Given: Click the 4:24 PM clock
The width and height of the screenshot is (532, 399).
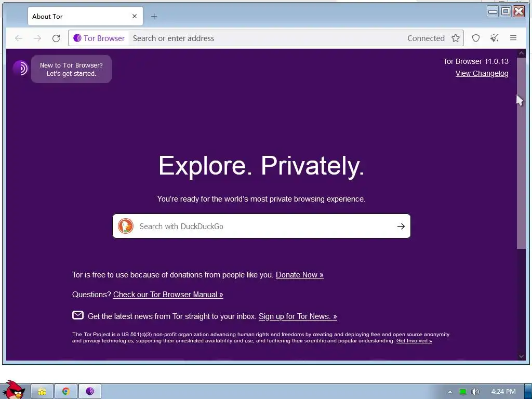Looking at the screenshot, I should pyautogui.click(x=503, y=392).
